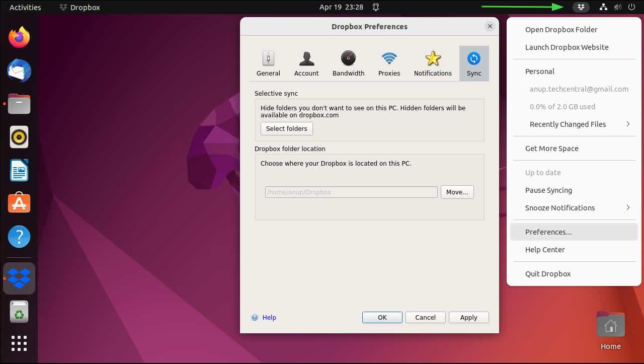This screenshot has width=644, height=364.
Task: Select the Sync tab
Action: [x=474, y=63]
